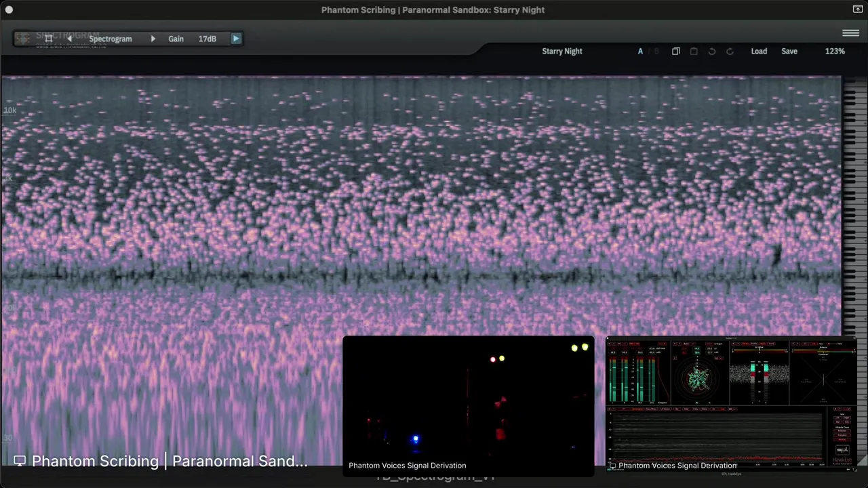Click the paste preset icon

[693, 51]
